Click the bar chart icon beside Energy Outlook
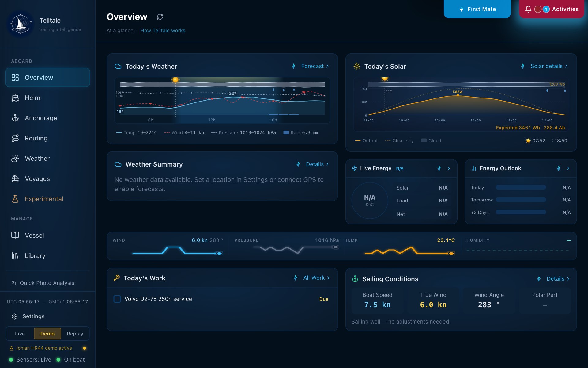588x368 pixels. (474, 168)
